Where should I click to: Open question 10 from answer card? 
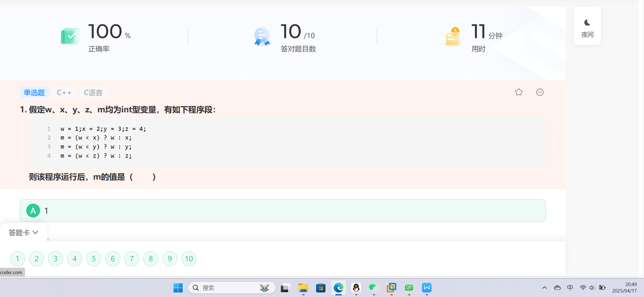tap(189, 259)
